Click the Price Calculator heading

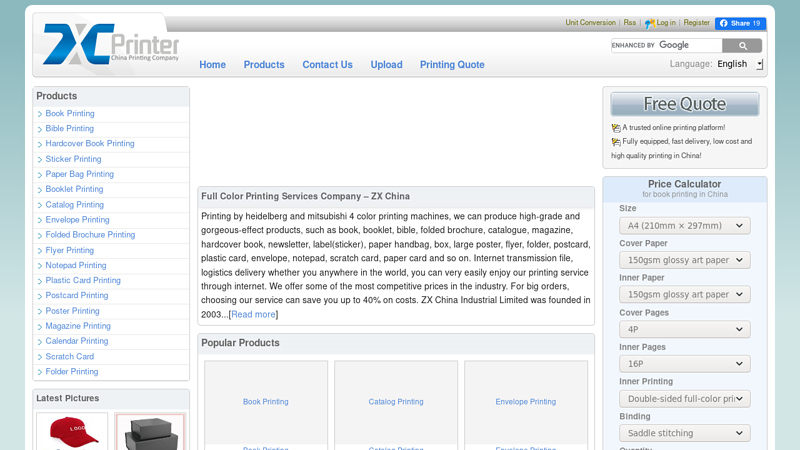pyautogui.click(x=685, y=184)
